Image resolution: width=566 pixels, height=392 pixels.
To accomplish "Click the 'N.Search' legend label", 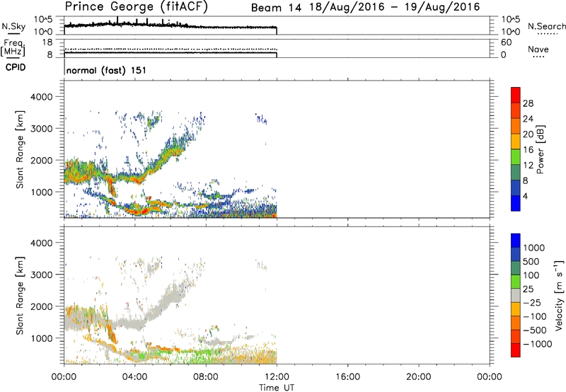I will point(546,26).
